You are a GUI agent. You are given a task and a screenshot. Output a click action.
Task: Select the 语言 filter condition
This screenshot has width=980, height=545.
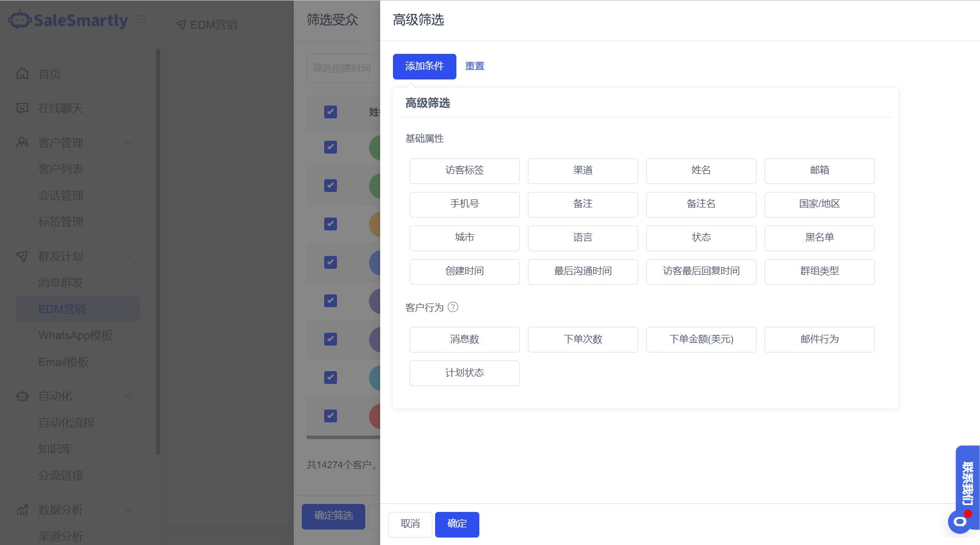tap(583, 238)
